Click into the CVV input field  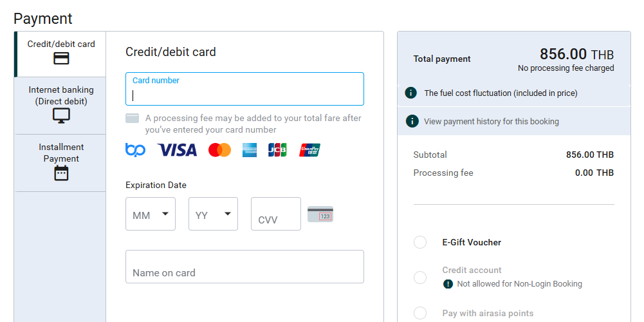[276, 214]
